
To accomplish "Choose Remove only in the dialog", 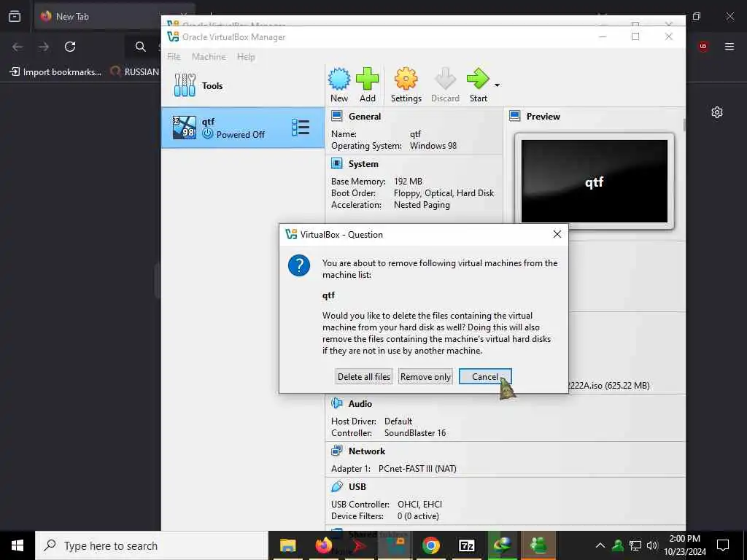I will click(x=425, y=377).
